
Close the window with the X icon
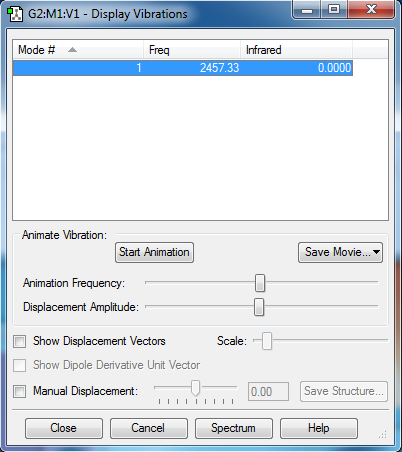click(371, 10)
